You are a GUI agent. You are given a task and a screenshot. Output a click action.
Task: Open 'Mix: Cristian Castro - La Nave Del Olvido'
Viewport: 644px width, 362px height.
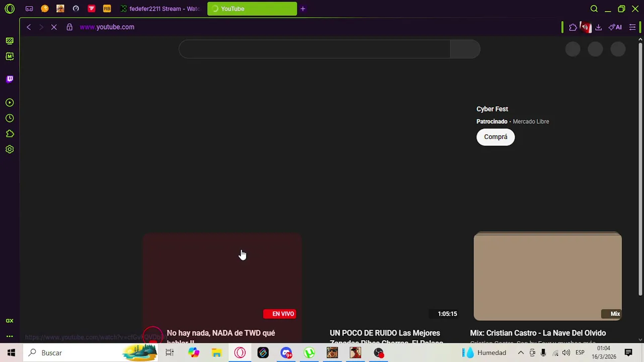click(x=538, y=333)
